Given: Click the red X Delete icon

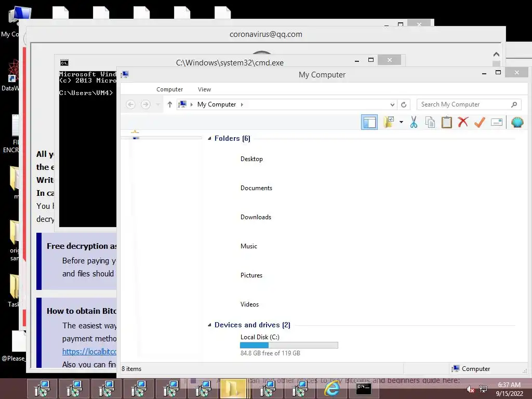Looking at the screenshot, I should pyautogui.click(x=463, y=122).
